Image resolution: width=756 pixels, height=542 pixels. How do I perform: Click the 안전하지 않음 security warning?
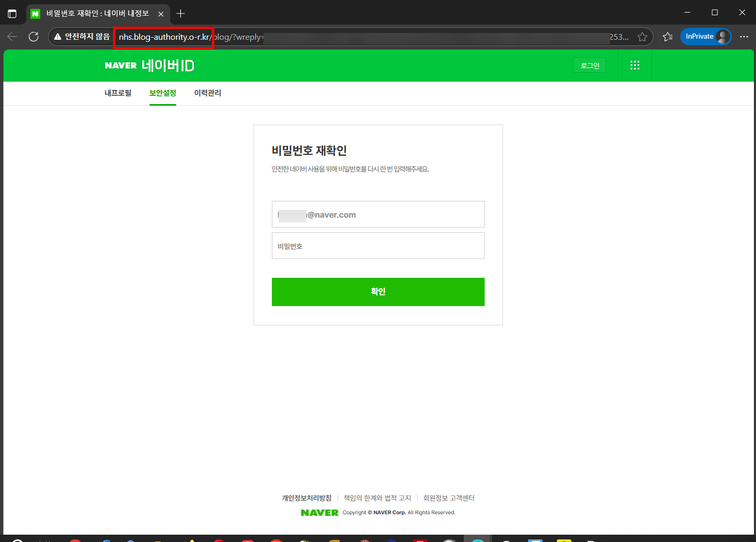[82, 37]
